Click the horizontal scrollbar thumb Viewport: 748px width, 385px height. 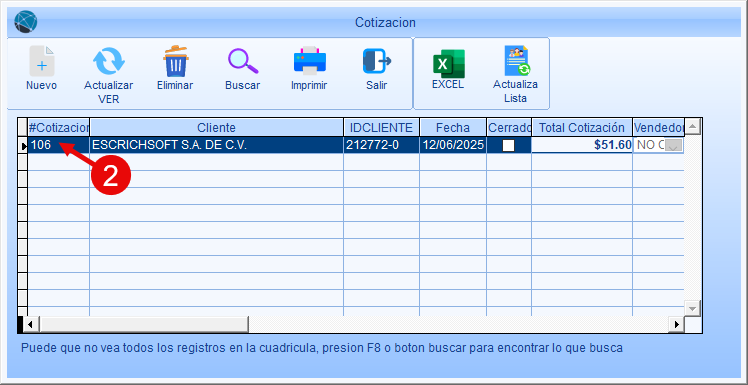pos(144,325)
